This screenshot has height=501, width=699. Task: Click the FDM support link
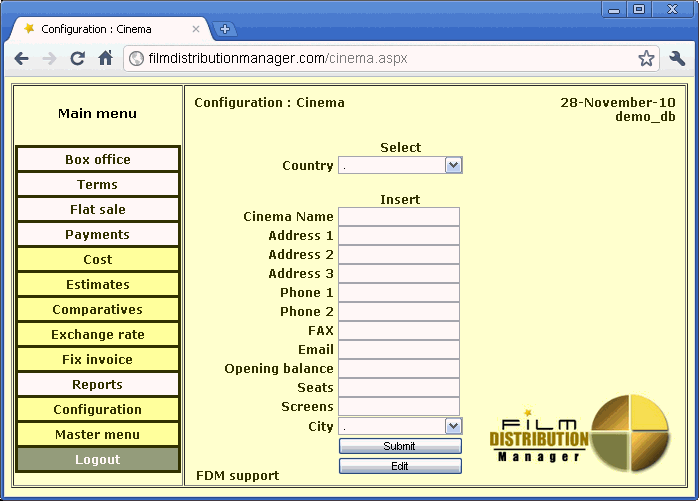pyautogui.click(x=237, y=475)
